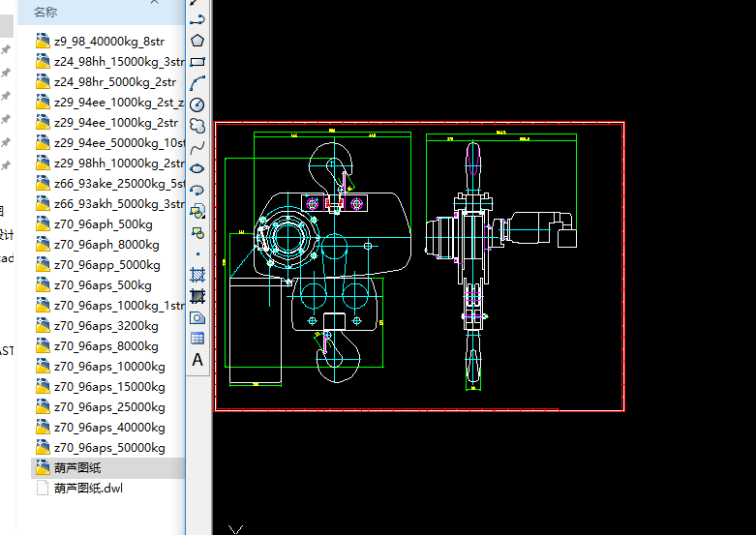Click the Insert Block tool

click(x=197, y=211)
